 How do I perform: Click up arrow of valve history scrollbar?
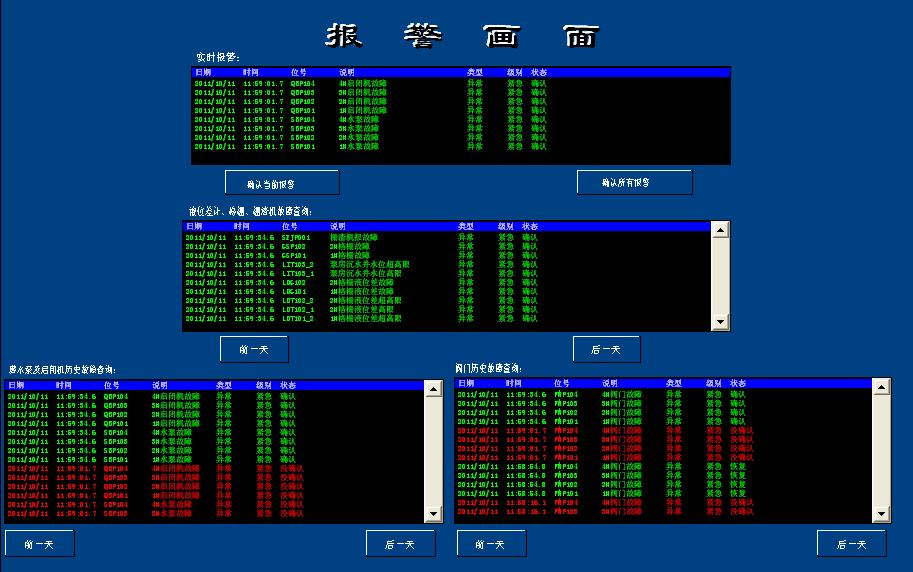(881, 387)
